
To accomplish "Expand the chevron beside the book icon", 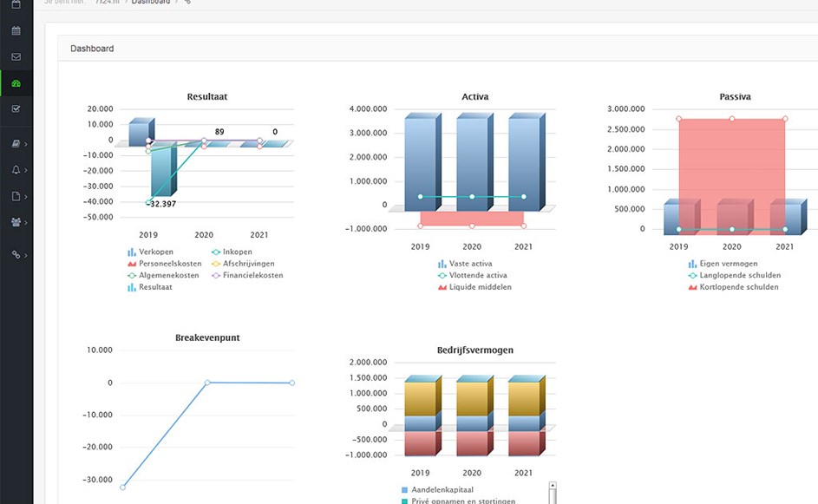I will pos(25,144).
